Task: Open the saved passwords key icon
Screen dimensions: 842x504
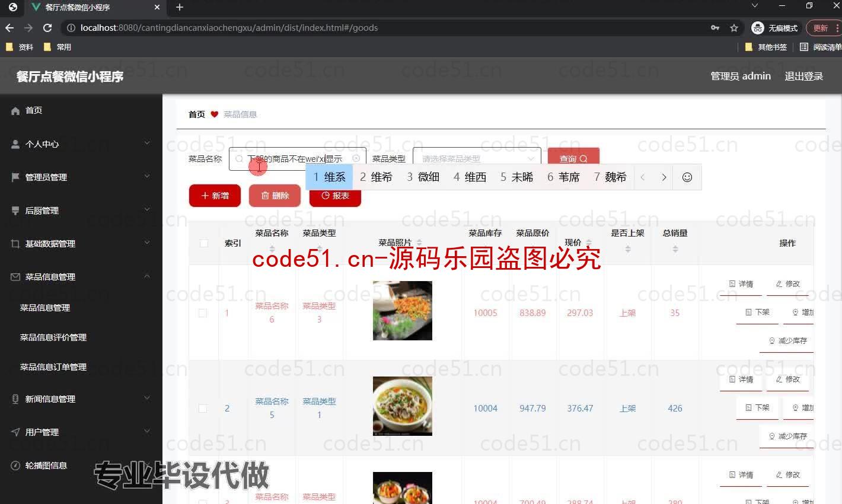Action: pyautogui.click(x=715, y=28)
